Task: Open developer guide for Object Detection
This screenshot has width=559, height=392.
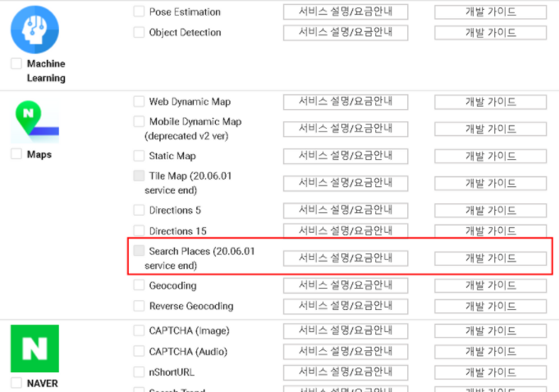Action: point(490,33)
